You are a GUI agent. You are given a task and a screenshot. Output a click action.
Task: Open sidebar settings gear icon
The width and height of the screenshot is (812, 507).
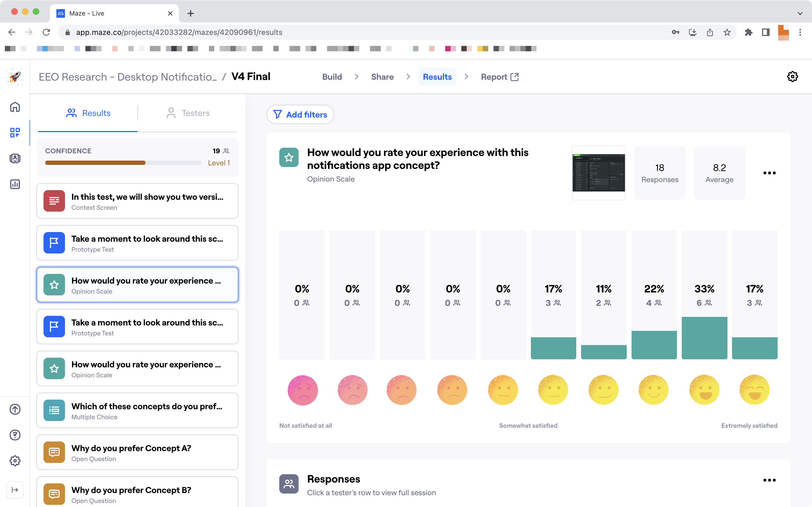pos(15,461)
